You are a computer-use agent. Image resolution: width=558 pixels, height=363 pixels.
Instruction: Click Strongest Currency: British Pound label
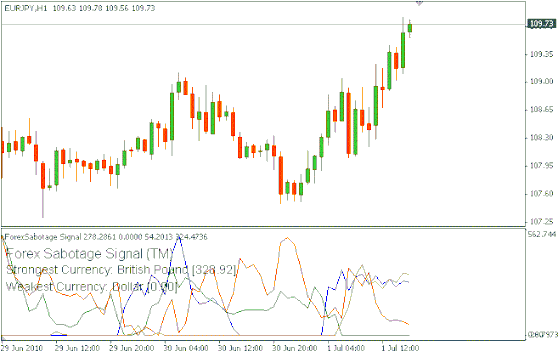coord(121,270)
